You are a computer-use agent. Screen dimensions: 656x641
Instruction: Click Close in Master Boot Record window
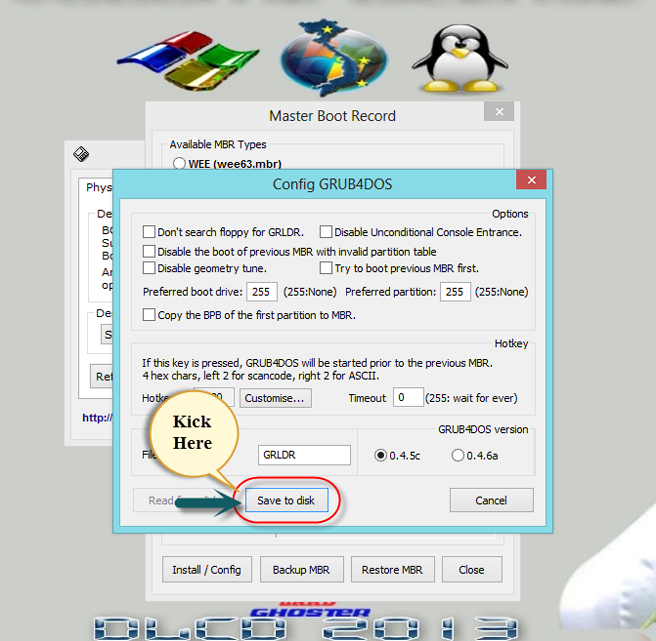click(x=472, y=569)
